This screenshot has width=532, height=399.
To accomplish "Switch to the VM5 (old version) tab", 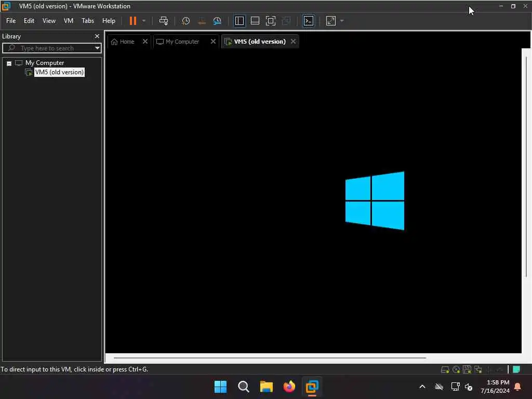I will click(x=256, y=42).
